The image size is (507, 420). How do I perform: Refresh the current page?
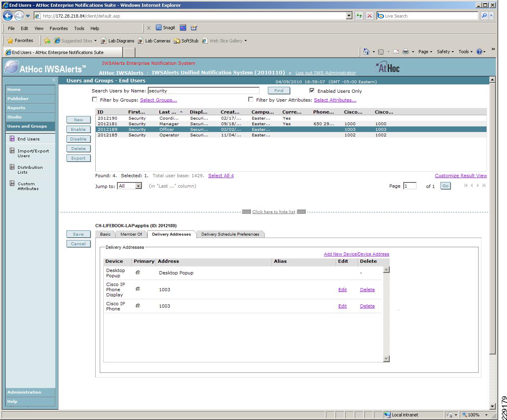point(359,16)
